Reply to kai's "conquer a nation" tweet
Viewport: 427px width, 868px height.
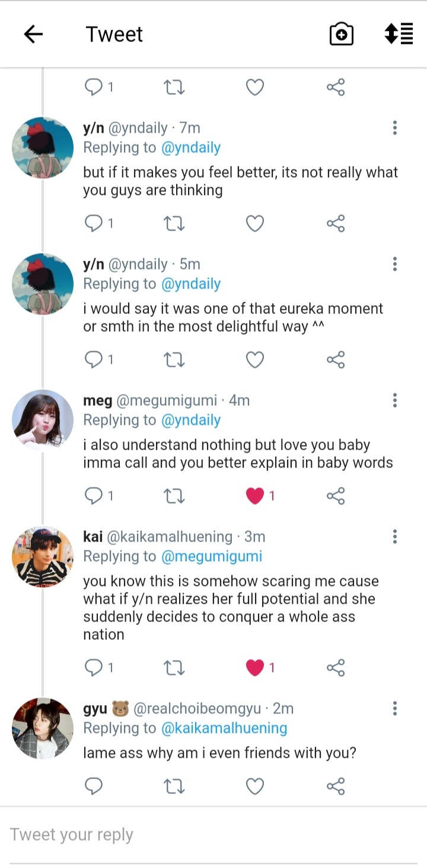click(x=94, y=668)
